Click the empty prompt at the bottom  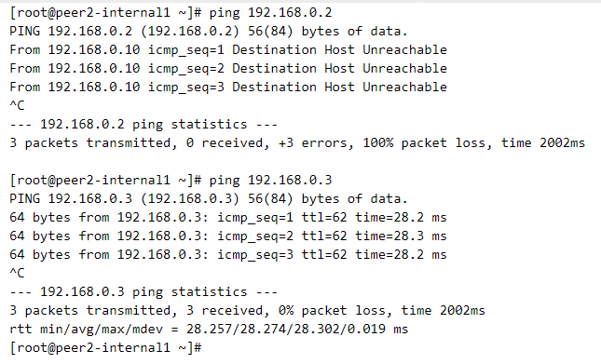pos(105,347)
